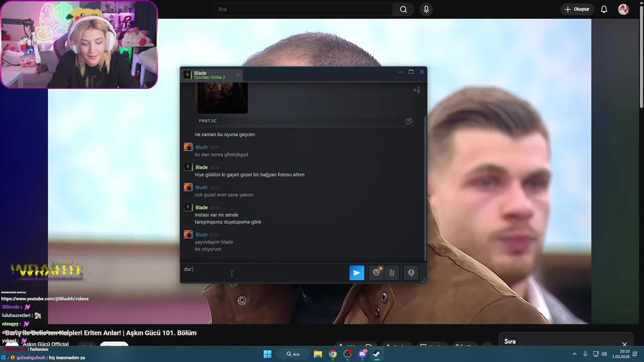Screen dimensions: 644x362
Task: Click the YouTube search magnifier button
Action: click(404, 9)
